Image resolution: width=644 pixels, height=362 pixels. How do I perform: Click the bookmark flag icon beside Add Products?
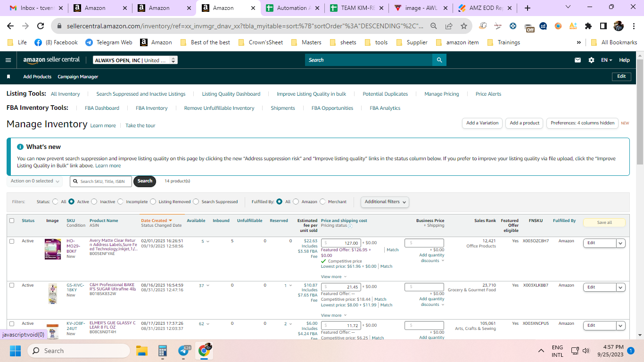(8, 76)
